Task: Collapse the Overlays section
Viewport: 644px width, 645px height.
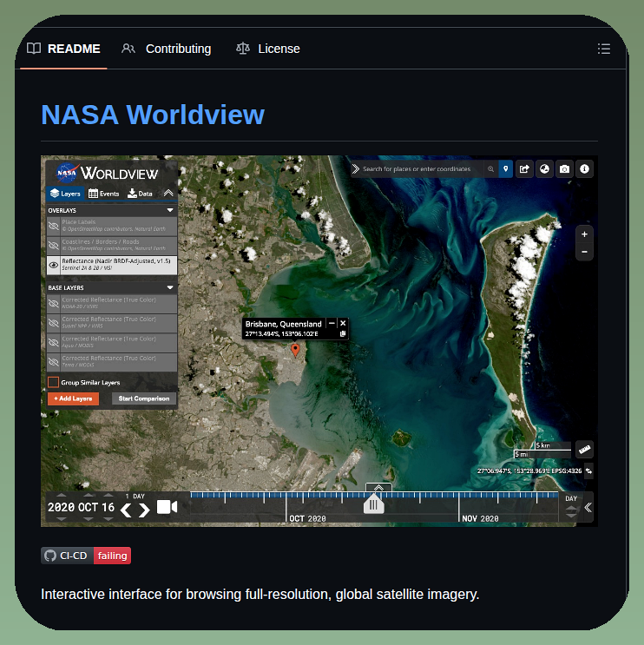Action: (170, 210)
